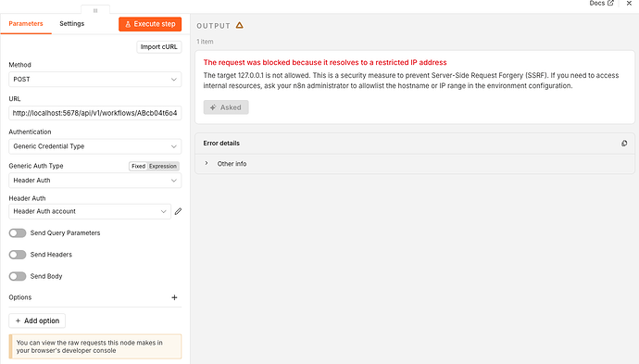Click the panel drag handle at top
Viewport: 639px width, 364px height.
tap(95, 10)
